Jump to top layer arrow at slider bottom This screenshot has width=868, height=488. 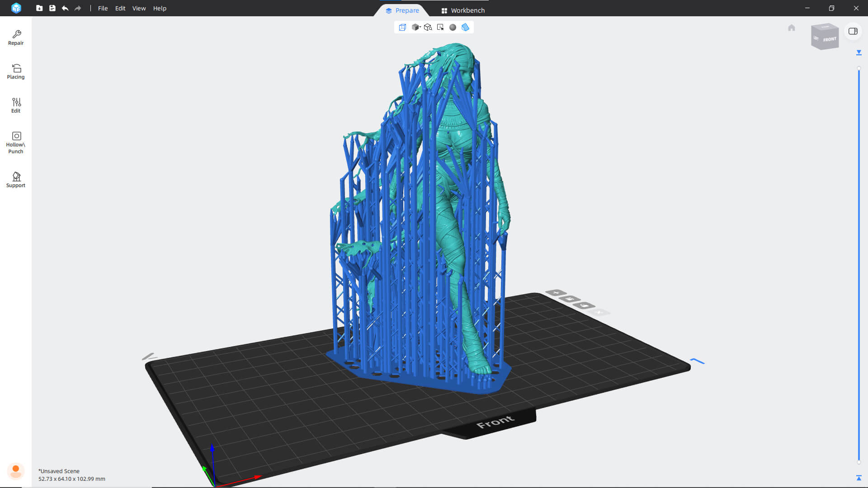pyautogui.click(x=859, y=478)
